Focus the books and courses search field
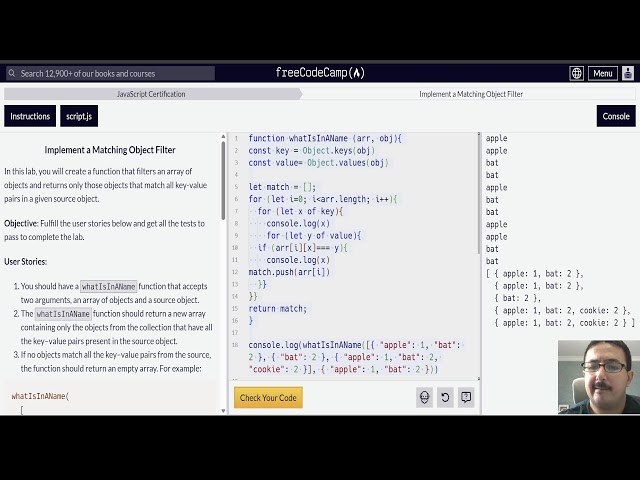This screenshot has width=640, height=480. [110, 73]
